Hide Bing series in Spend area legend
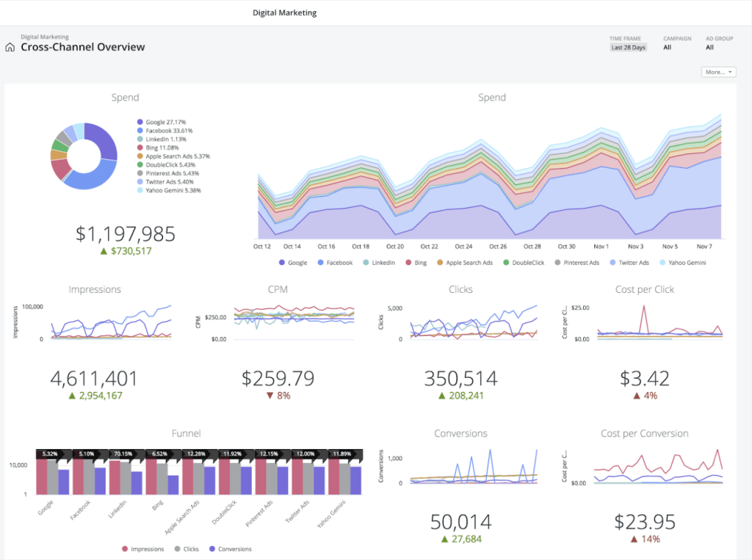 (416, 262)
